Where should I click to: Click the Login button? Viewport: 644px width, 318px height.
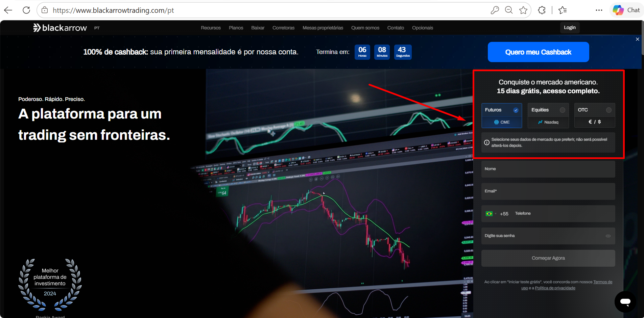pos(570,27)
